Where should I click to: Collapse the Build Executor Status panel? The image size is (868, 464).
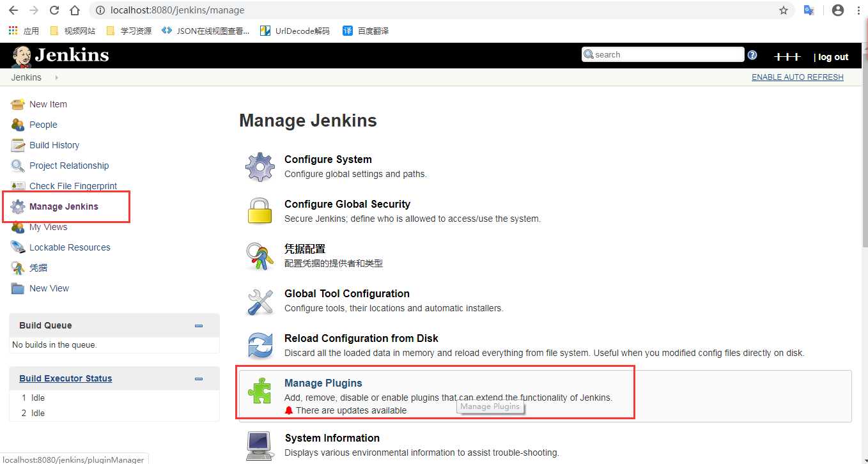point(199,378)
